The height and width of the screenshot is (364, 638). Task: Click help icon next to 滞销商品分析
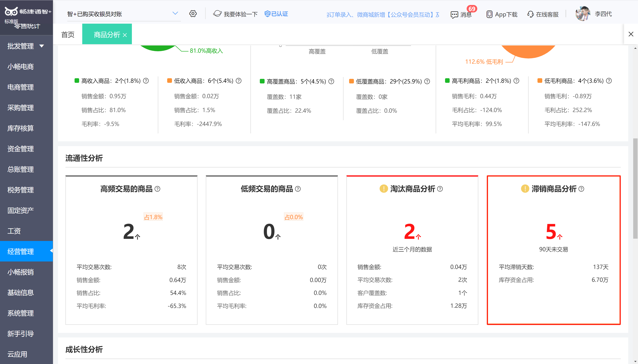pyautogui.click(x=582, y=189)
